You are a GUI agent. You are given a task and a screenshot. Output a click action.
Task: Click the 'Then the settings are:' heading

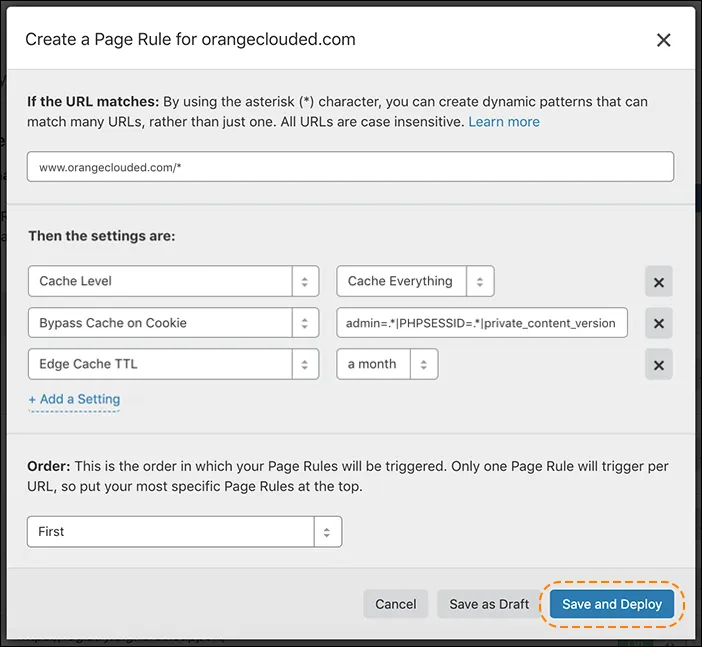101,236
